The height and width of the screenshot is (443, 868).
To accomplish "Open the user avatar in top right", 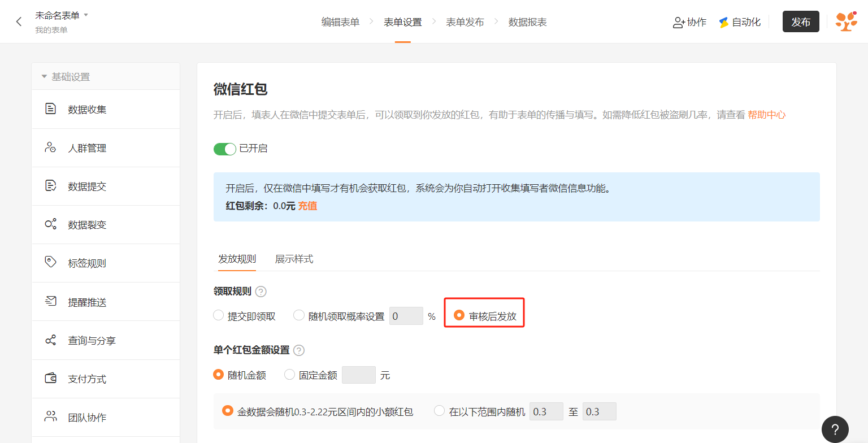I will tap(846, 21).
